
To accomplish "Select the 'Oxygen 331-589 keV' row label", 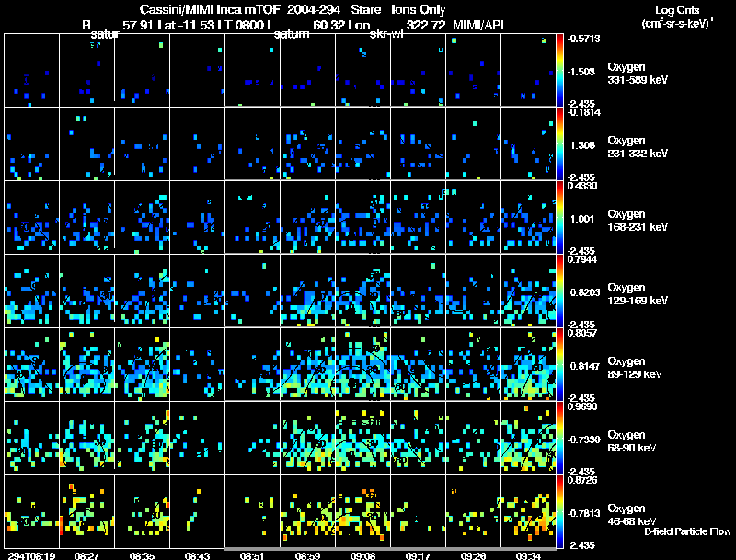I will point(638,74).
